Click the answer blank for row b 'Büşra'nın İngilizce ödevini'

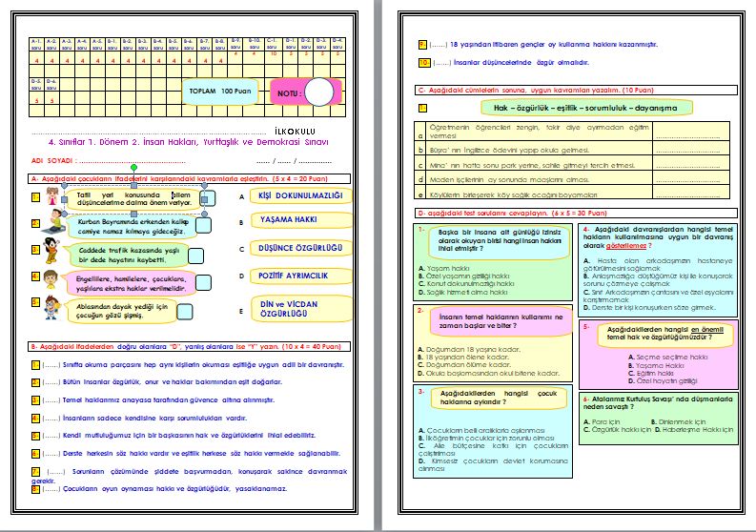point(691,149)
